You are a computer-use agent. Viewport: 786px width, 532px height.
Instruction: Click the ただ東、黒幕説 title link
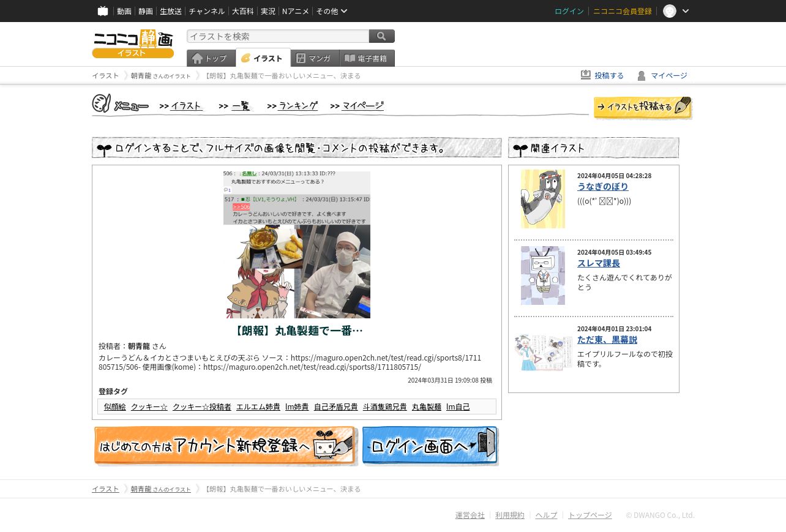[x=607, y=340]
